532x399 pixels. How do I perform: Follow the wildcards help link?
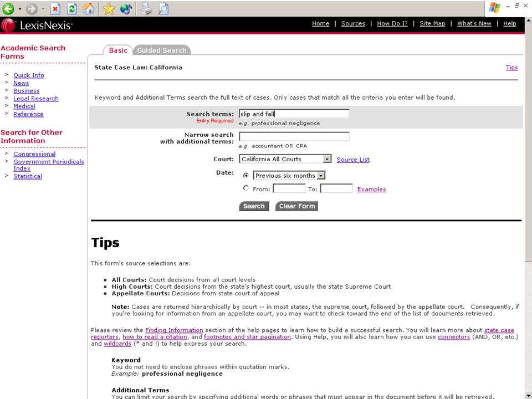pyautogui.click(x=117, y=344)
